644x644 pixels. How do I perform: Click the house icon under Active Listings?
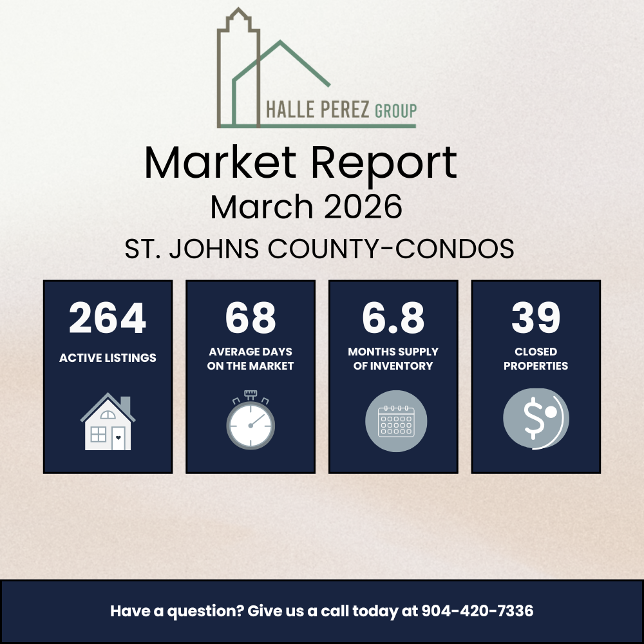pos(108,422)
